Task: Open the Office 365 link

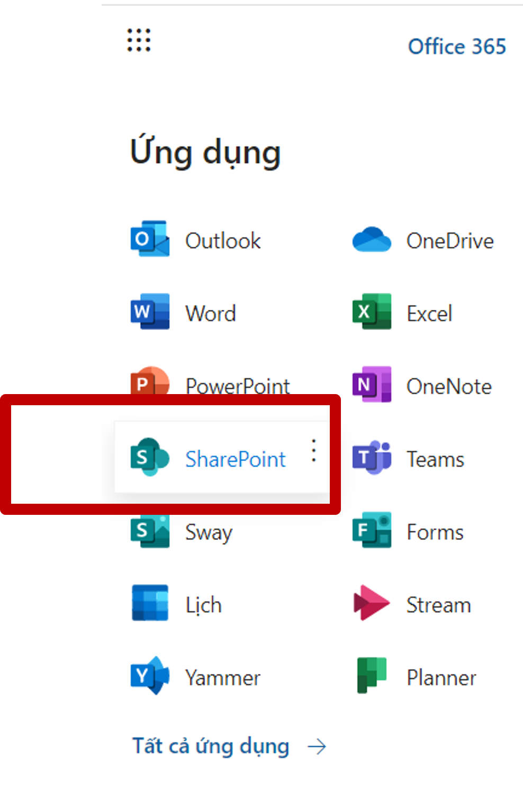Action: click(456, 47)
